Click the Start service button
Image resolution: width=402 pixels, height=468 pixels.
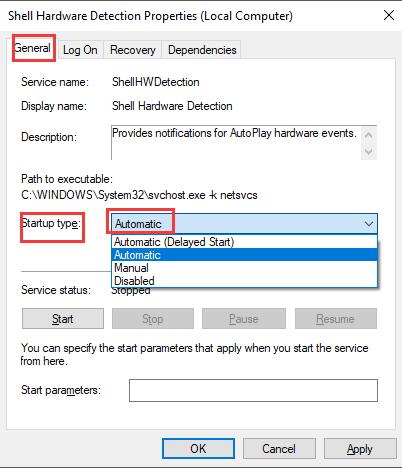[x=63, y=319]
